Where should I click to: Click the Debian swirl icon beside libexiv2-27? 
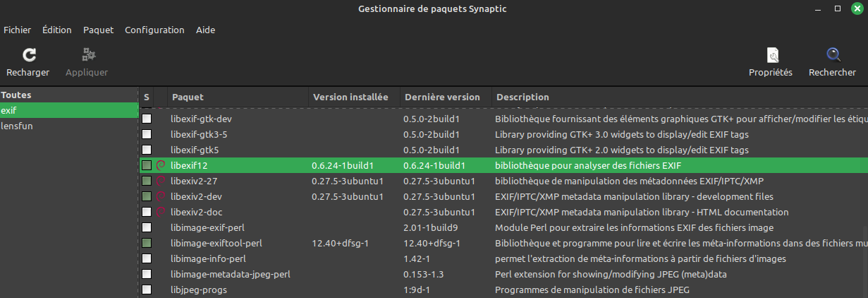pyautogui.click(x=160, y=181)
